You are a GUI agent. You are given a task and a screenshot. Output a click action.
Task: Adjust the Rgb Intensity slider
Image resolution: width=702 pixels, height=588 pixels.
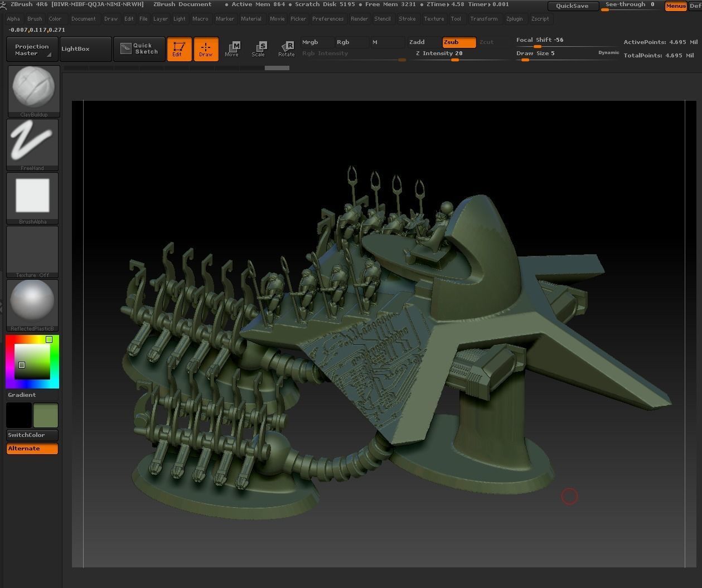click(354, 55)
